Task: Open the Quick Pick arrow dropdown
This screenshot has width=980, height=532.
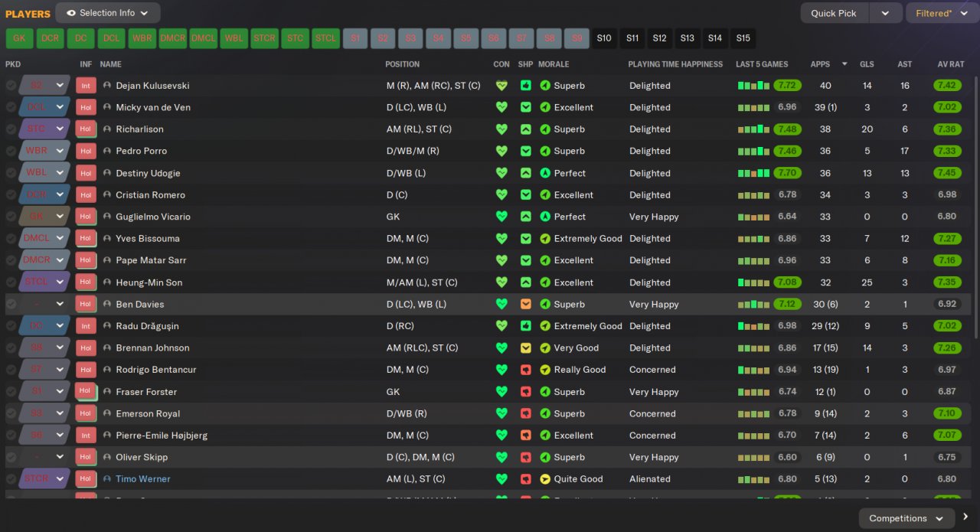Action: coord(885,13)
